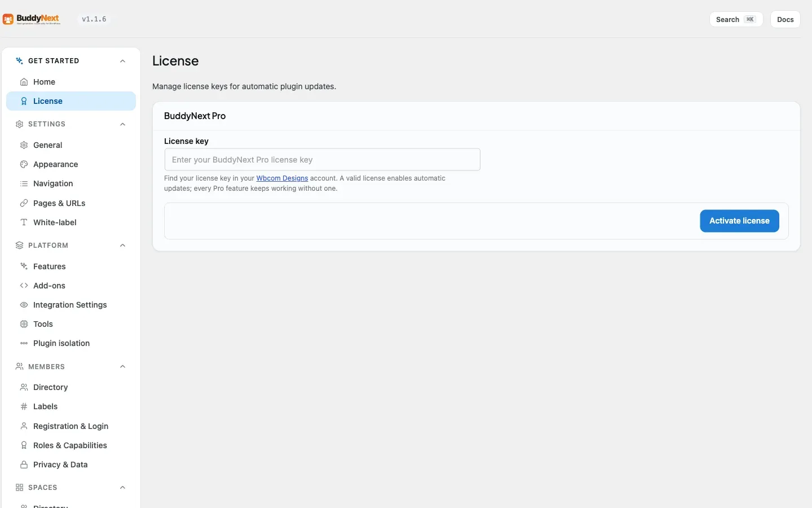
Task: Follow the Wbcom Designs link
Action: 282,178
